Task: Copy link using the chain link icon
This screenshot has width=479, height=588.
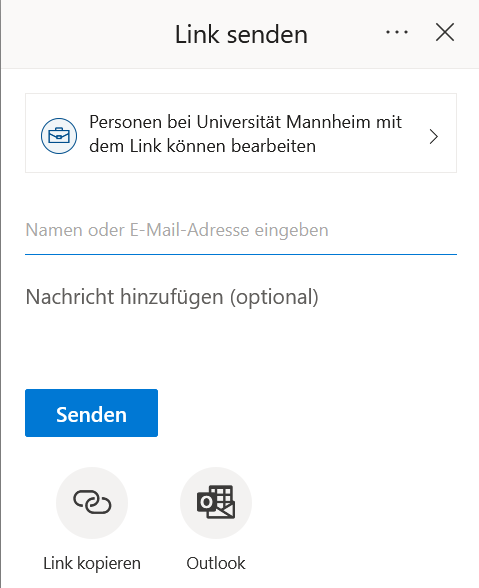Action: click(x=92, y=502)
